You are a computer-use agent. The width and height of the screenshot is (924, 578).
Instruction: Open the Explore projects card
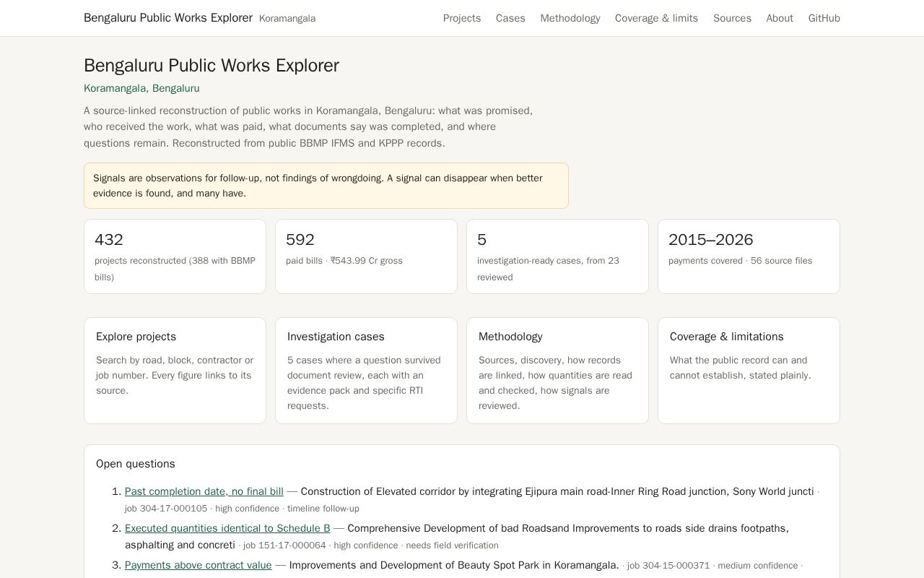(175, 371)
